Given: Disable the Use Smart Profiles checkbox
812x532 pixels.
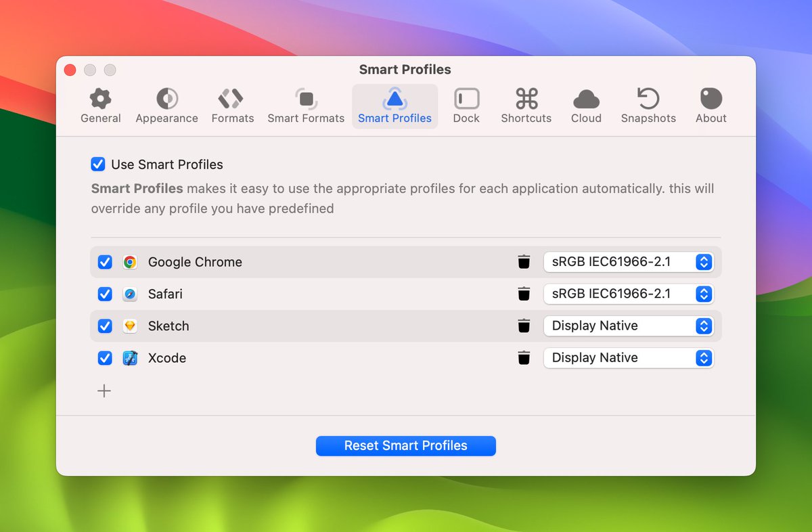Looking at the screenshot, I should (x=98, y=164).
